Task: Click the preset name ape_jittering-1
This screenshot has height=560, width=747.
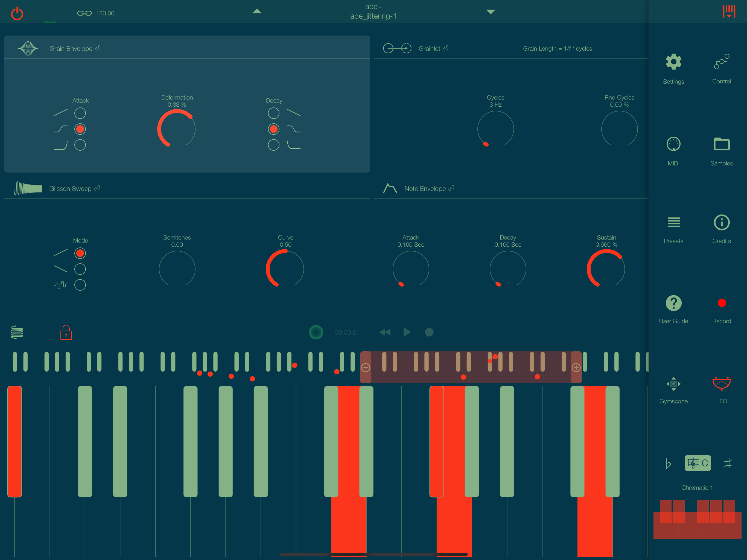Action: (373, 16)
